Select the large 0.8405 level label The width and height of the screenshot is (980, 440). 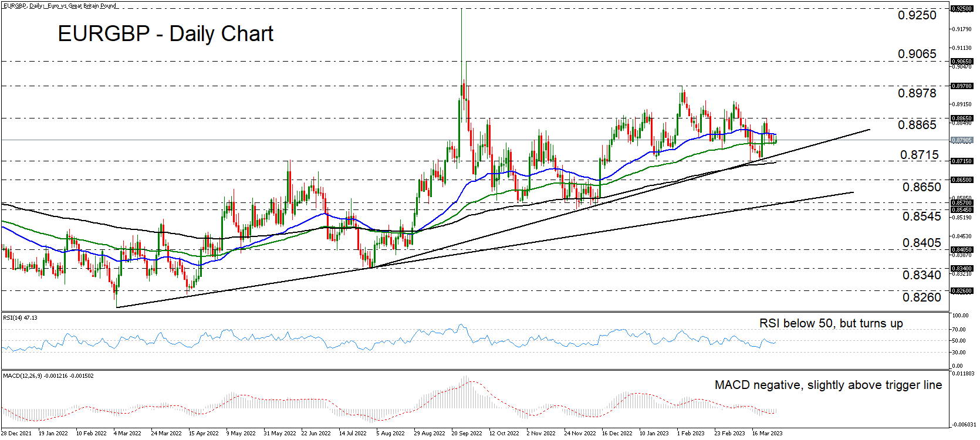click(x=922, y=242)
